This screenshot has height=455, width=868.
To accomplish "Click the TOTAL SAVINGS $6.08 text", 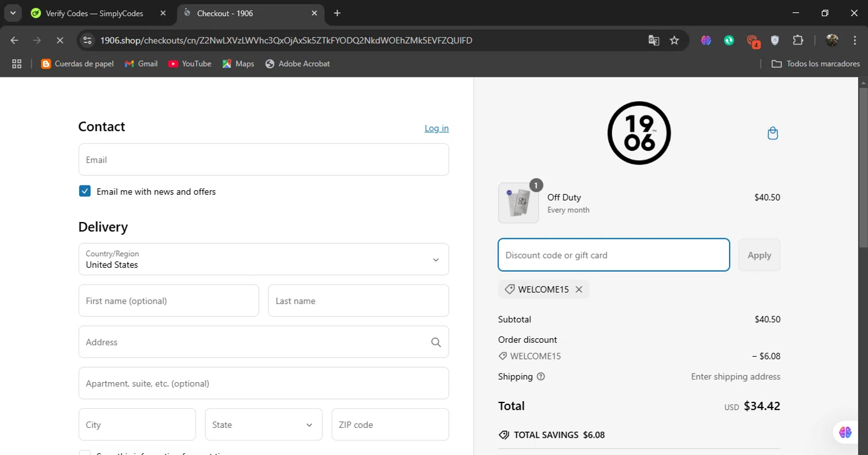I will click(559, 435).
